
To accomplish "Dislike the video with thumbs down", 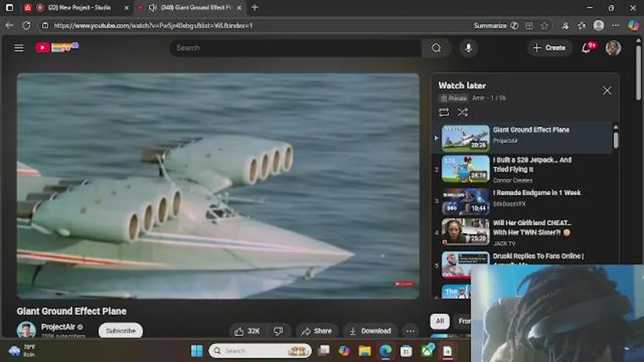I will (x=278, y=331).
